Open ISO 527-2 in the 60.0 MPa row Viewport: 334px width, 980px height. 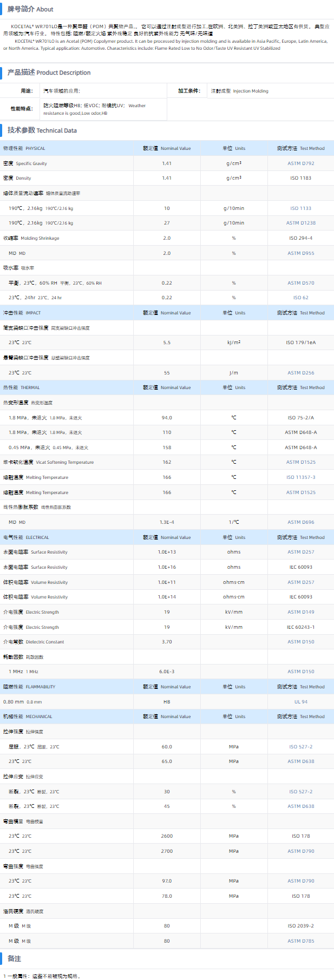(300, 747)
